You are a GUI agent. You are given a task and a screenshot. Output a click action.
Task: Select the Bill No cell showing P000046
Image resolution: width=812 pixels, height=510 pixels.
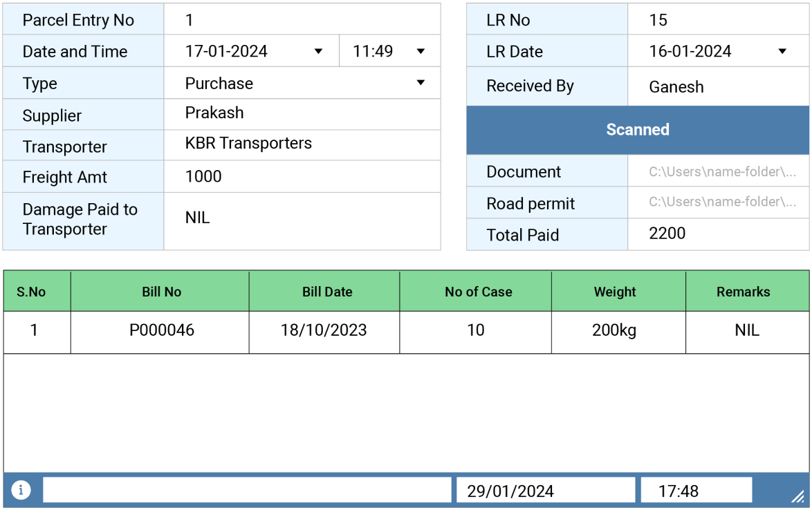pos(160,330)
